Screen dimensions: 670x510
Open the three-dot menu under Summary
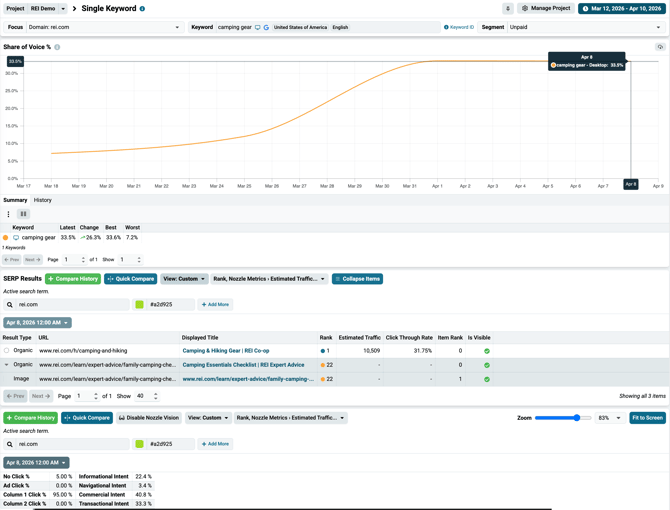pos(9,214)
